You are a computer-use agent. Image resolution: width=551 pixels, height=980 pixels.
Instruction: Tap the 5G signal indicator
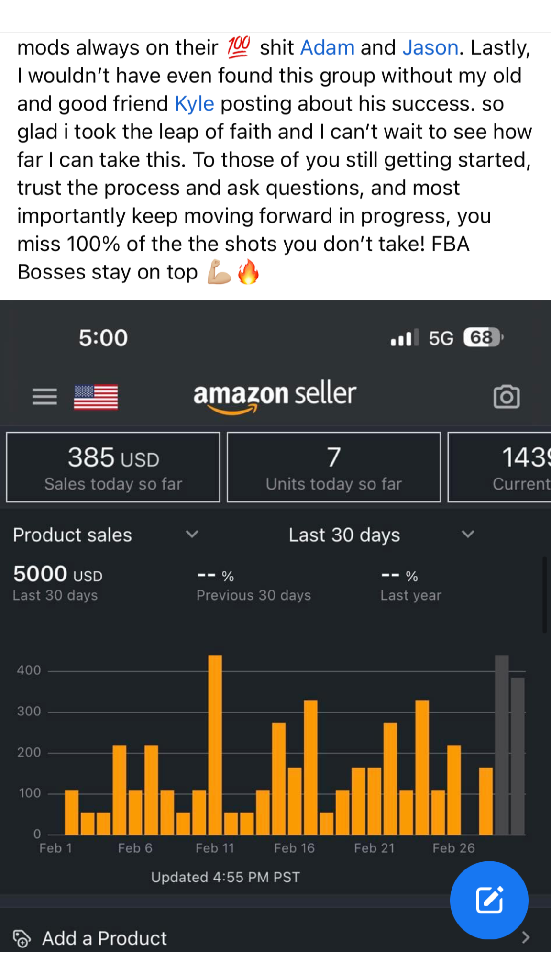(x=441, y=338)
